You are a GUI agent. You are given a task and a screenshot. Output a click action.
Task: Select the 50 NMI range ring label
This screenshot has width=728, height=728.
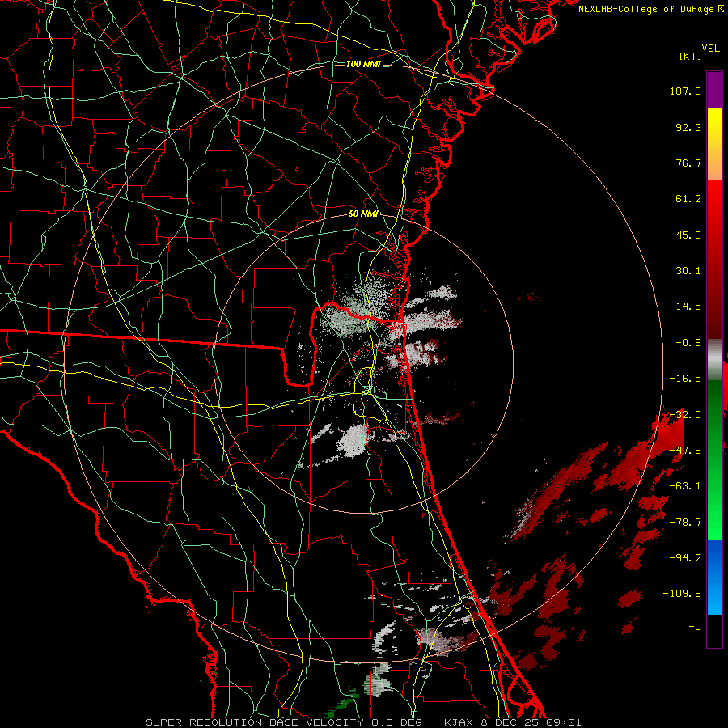point(363,214)
